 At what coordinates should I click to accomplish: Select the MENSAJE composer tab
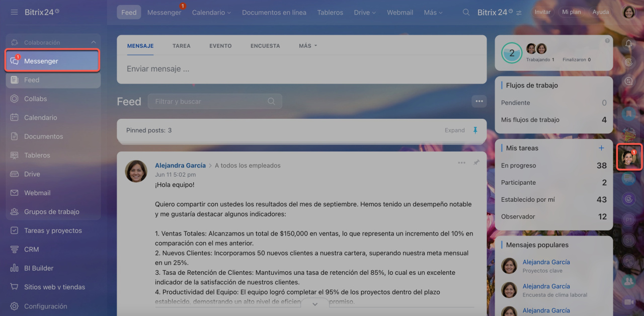pyautogui.click(x=140, y=46)
